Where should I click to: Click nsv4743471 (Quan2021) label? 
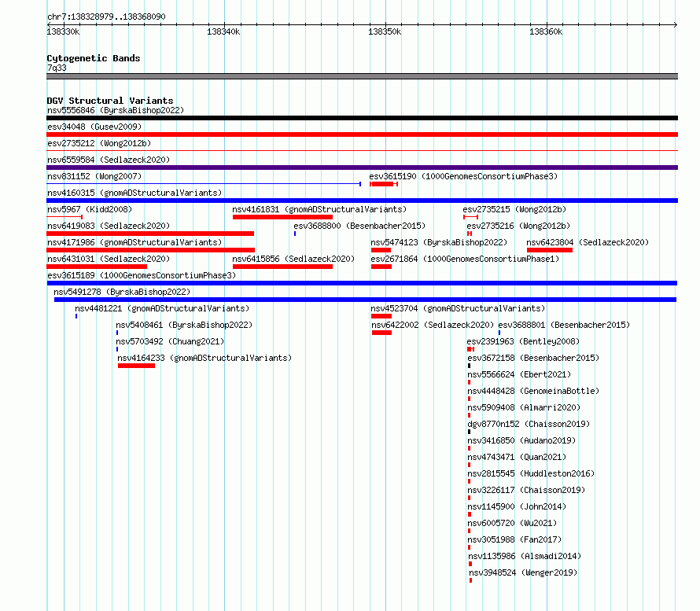pos(517,457)
